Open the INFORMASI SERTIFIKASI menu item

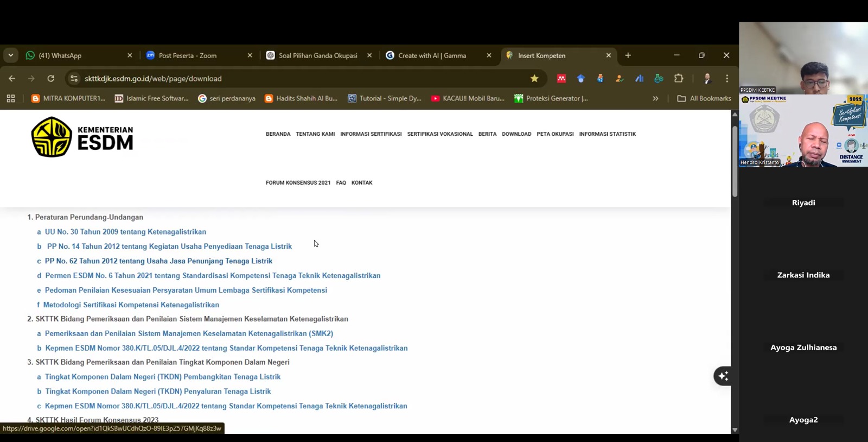(371, 134)
